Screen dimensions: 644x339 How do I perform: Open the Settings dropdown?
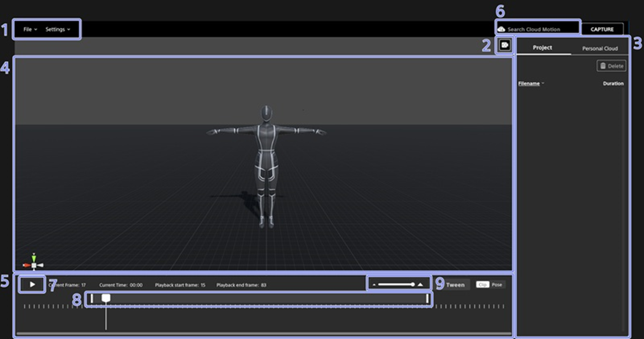pos(57,29)
